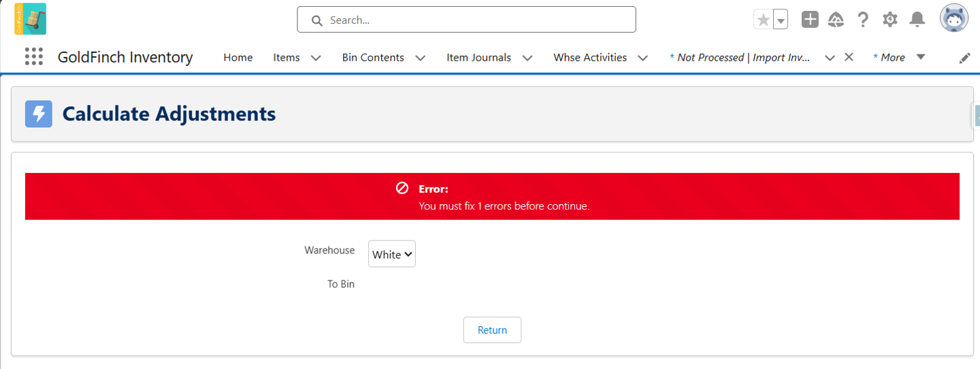Go to the Home tab
The image size is (980, 369).
238,57
